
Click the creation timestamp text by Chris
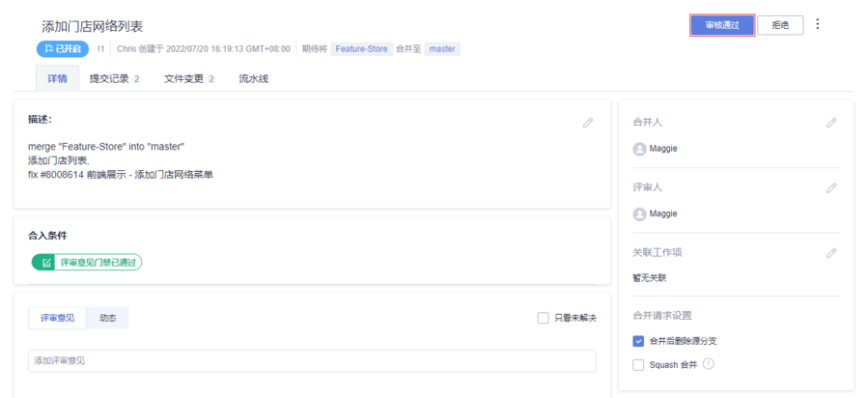(203, 48)
